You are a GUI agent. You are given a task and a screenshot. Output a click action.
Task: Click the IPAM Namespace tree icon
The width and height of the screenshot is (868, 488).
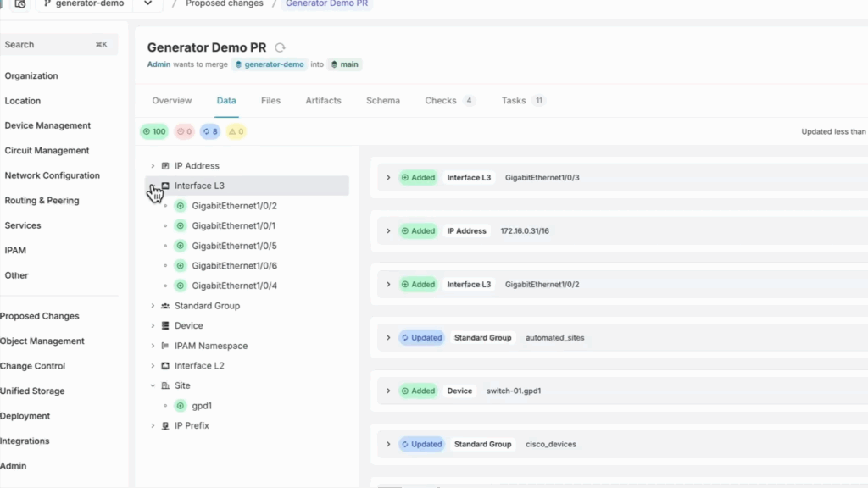tap(165, 346)
